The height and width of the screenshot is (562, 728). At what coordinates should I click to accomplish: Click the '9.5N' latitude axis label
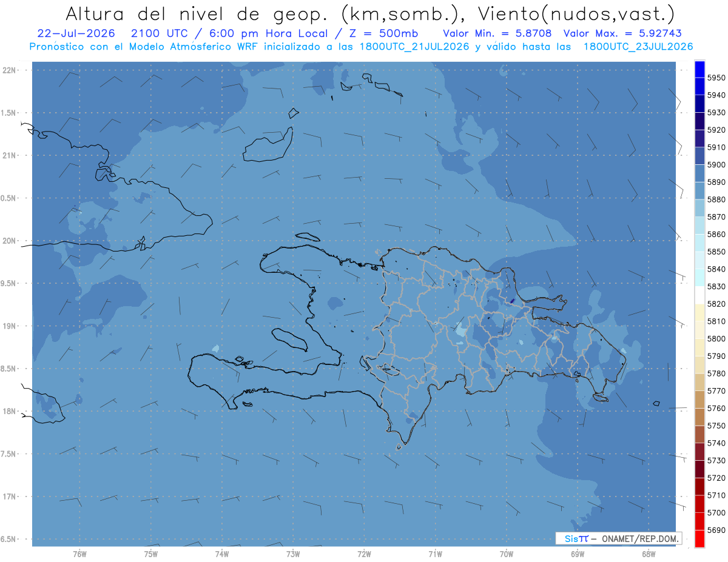[8, 283]
